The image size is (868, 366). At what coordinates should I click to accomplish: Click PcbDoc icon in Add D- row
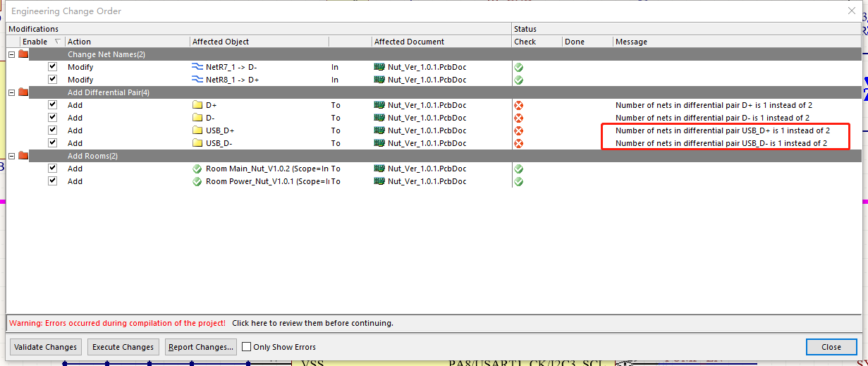[379, 118]
